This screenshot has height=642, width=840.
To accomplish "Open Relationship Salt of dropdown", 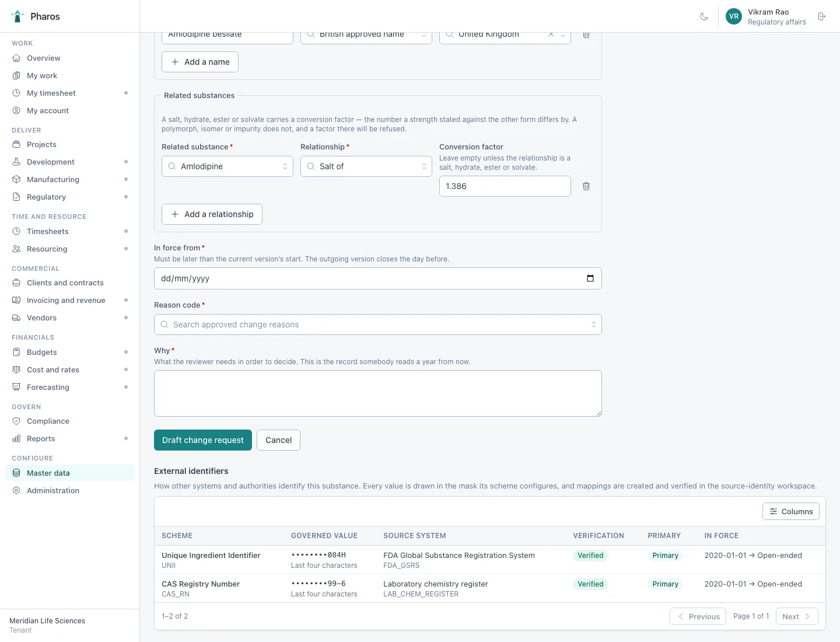I will [x=366, y=166].
